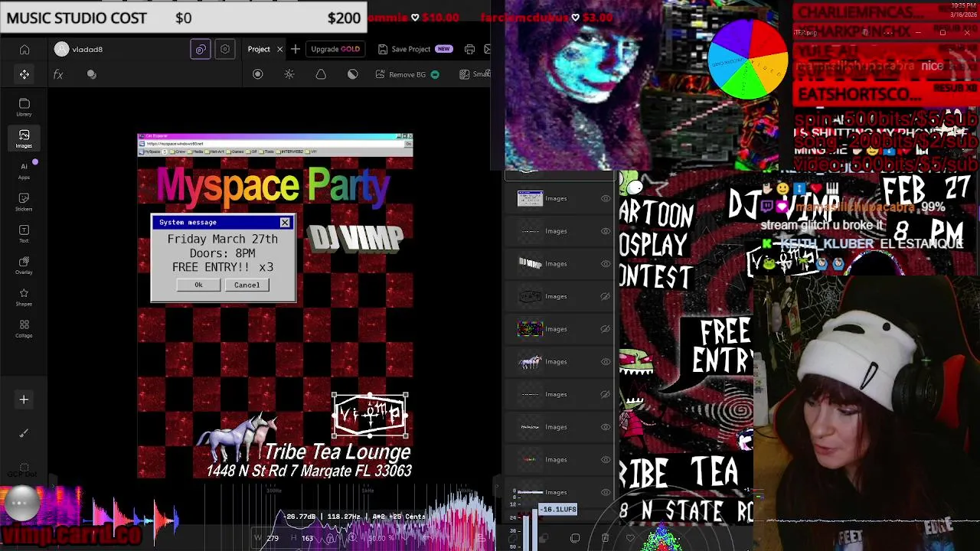Image resolution: width=980 pixels, height=551 pixels.
Task: Select the rainbow glitch layer thumbnail
Action: (x=530, y=329)
